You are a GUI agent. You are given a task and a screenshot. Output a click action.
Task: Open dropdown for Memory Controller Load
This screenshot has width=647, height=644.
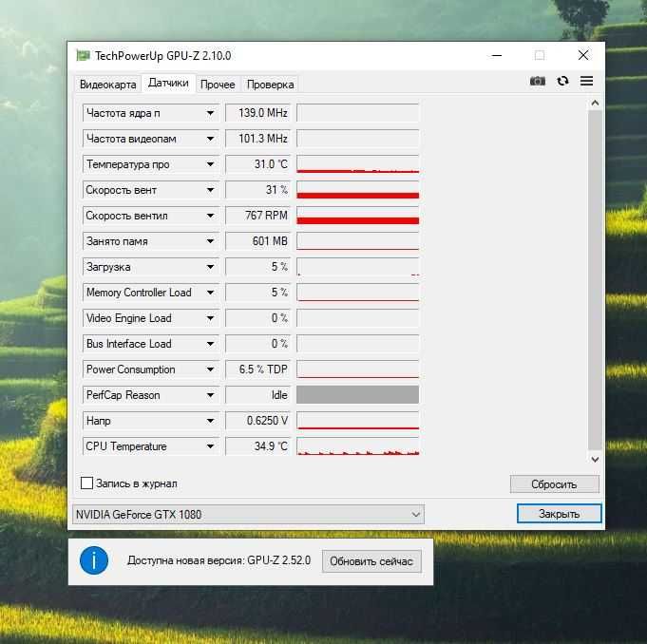click(210, 293)
